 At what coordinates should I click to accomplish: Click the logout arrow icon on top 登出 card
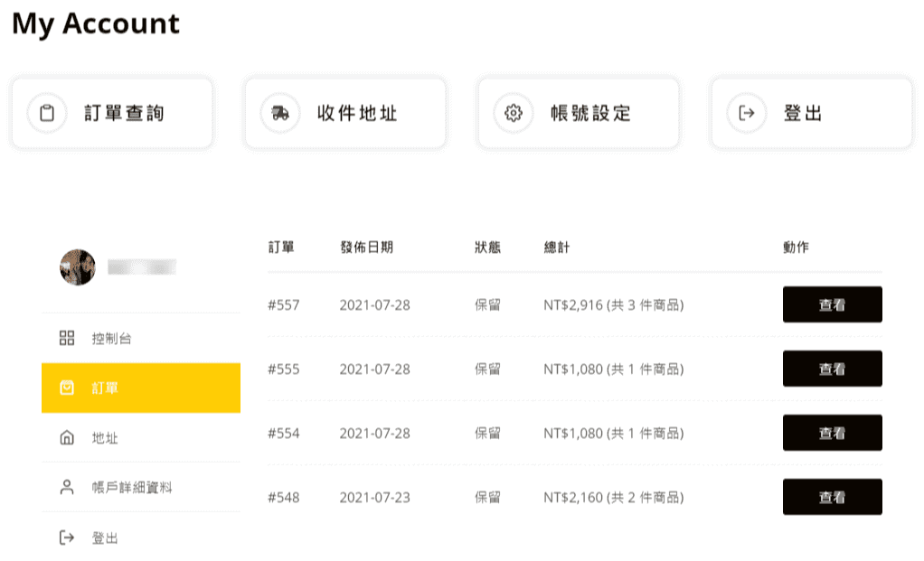(747, 112)
